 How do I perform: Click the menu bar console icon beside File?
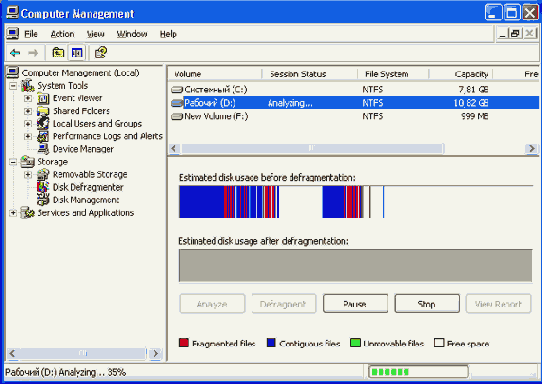click(13, 34)
